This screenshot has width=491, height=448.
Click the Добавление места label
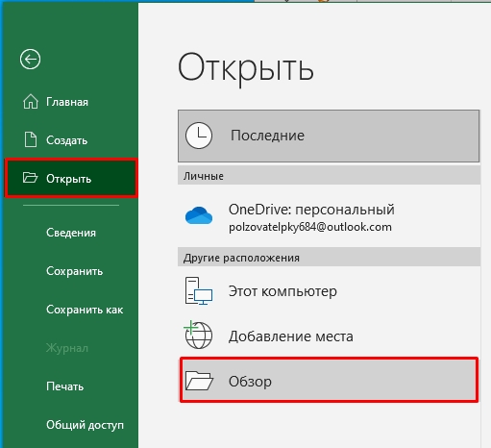[291, 336]
